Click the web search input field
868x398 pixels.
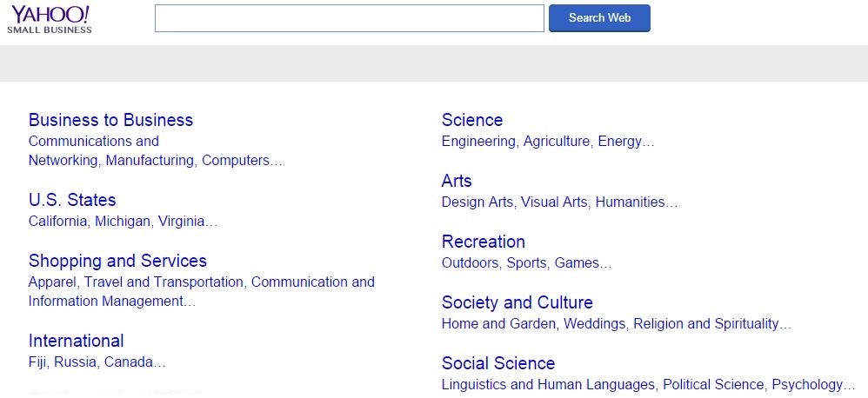pyautogui.click(x=350, y=18)
